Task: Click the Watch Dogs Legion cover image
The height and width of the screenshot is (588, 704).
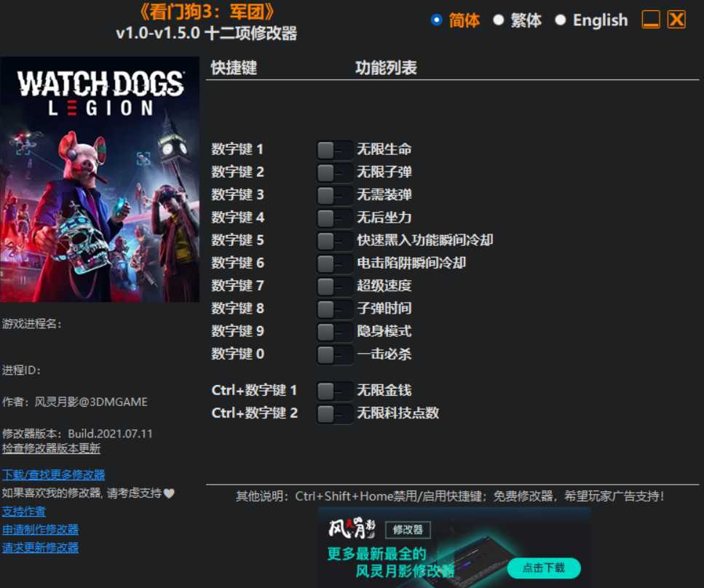Action: (x=100, y=179)
